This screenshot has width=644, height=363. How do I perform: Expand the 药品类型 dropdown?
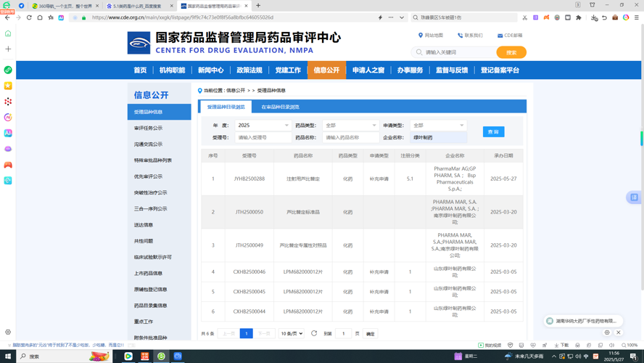(350, 126)
